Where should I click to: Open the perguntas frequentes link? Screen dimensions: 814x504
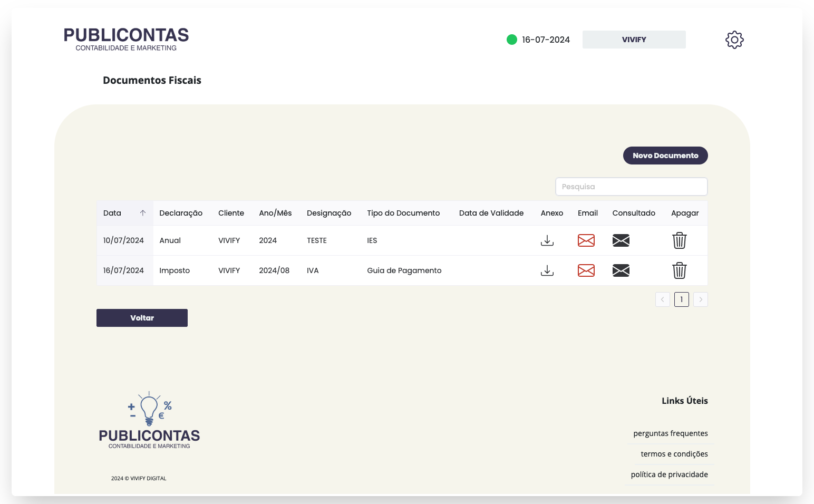click(670, 433)
